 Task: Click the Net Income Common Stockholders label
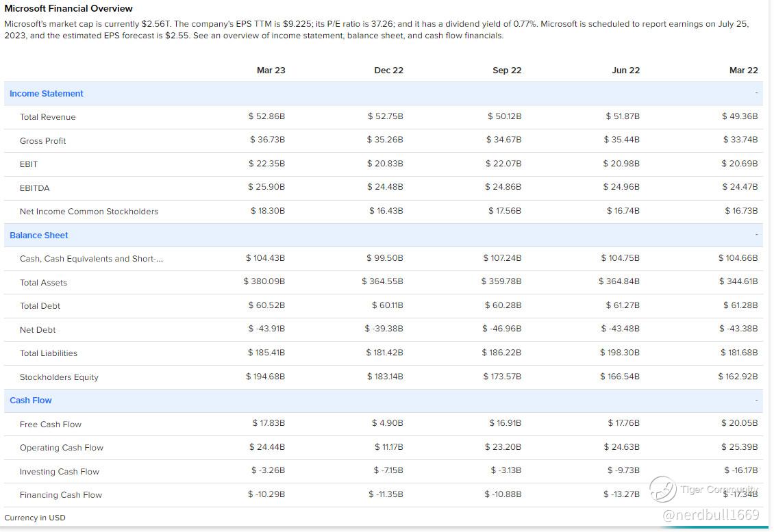point(89,212)
